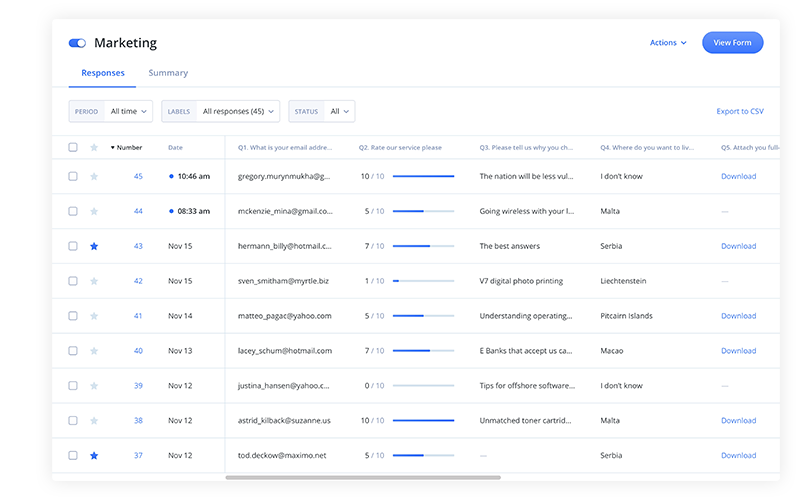Click the rating bar for response 45
The image size is (800, 500).
(423, 176)
